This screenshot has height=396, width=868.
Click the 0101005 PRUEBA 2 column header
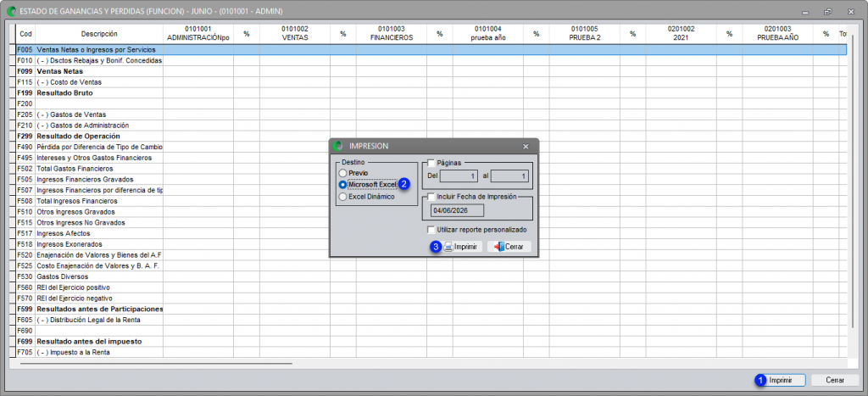[x=585, y=34]
